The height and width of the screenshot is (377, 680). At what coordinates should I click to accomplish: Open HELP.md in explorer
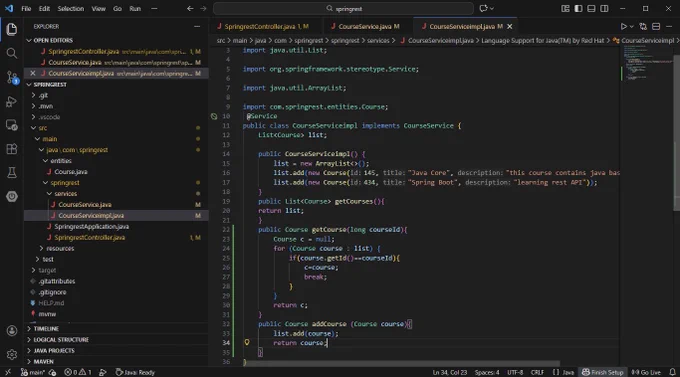coord(51,303)
